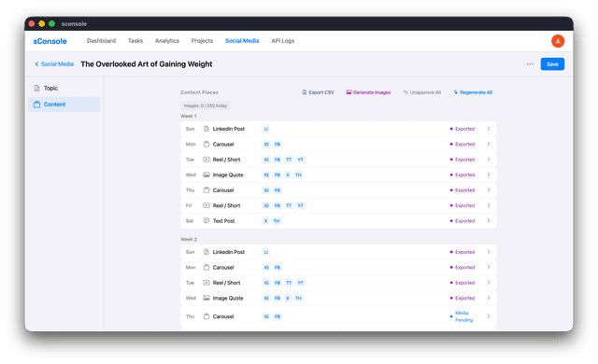Click the FB badge on Week 1 Monday Carousel
The width and height of the screenshot is (598, 364).
click(x=278, y=145)
